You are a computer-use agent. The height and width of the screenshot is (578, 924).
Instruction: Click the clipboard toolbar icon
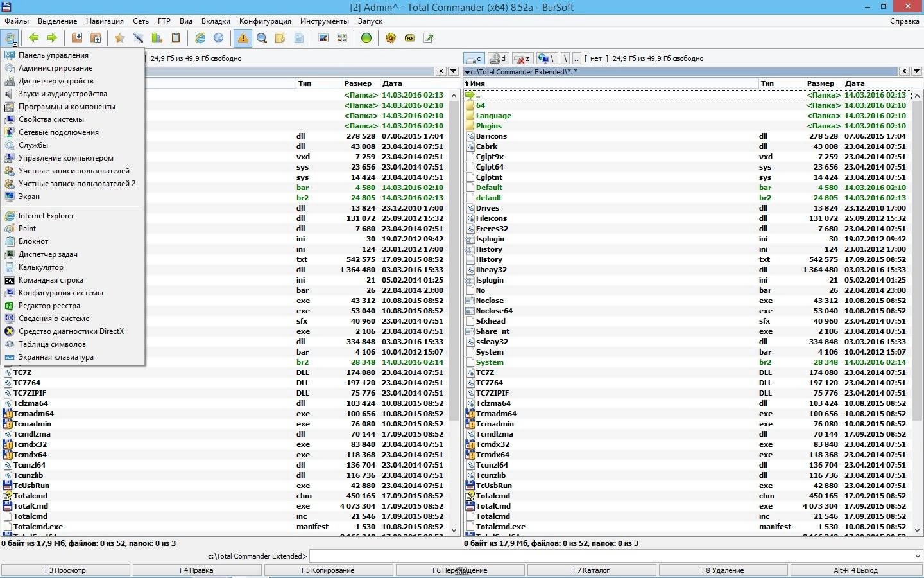pyautogui.click(x=176, y=38)
